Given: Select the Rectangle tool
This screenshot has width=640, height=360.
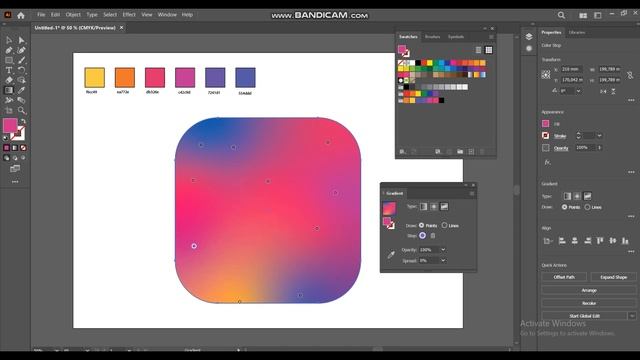Looking at the screenshot, I should pyautogui.click(x=9, y=60).
